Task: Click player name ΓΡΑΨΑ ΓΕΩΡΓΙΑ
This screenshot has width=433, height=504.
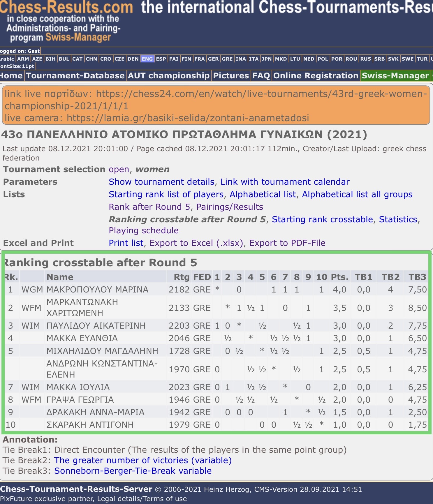Action: point(80,400)
